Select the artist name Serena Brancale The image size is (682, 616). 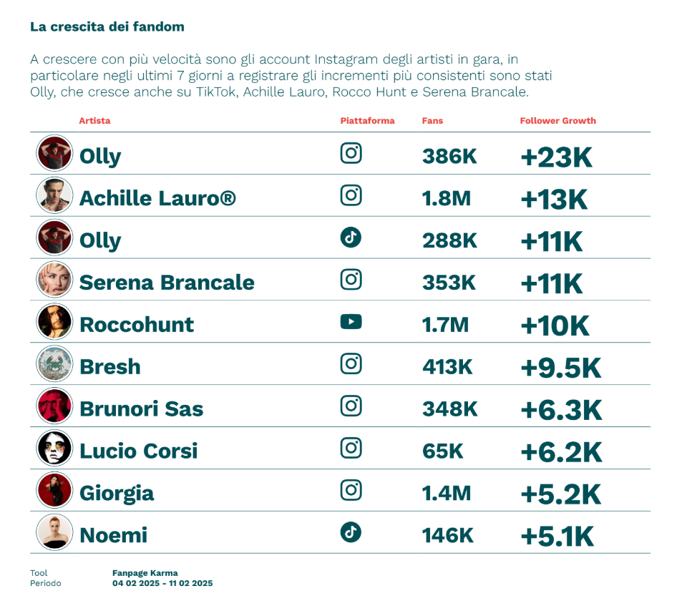[167, 283]
